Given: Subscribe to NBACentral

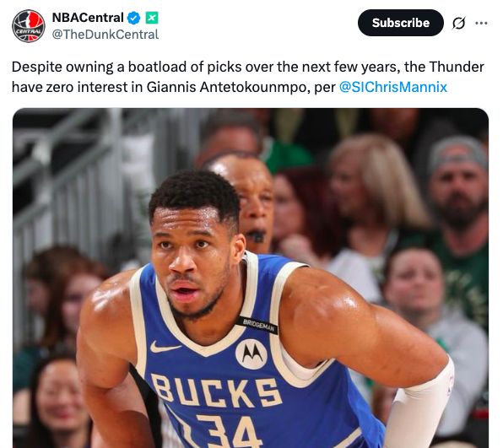Looking at the screenshot, I should [x=401, y=23].
